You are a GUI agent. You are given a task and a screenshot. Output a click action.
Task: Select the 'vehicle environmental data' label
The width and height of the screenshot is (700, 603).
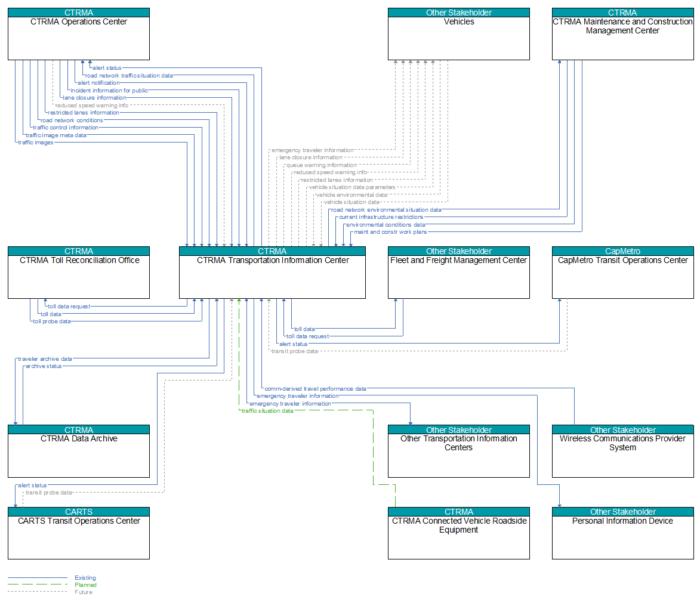(x=351, y=194)
